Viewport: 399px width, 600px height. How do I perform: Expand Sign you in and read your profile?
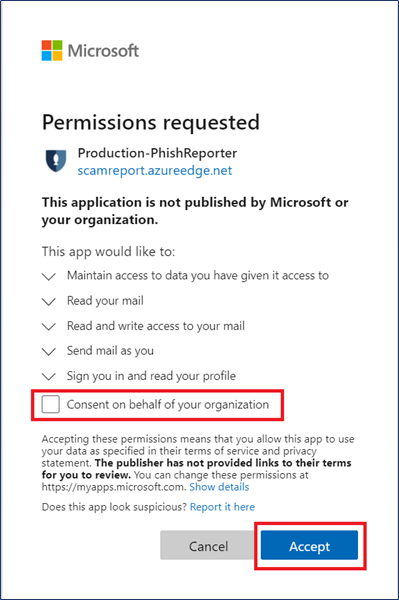[x=49, y=377]
